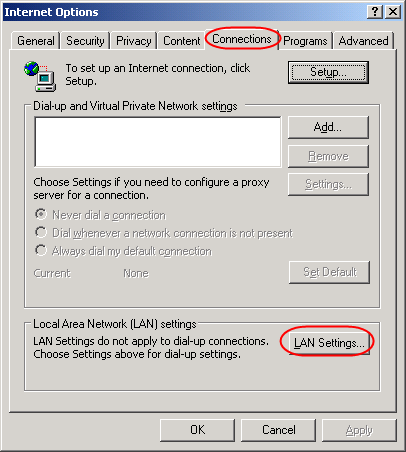
Task: Click the dial-up connections list box
Action: (158, 142)
